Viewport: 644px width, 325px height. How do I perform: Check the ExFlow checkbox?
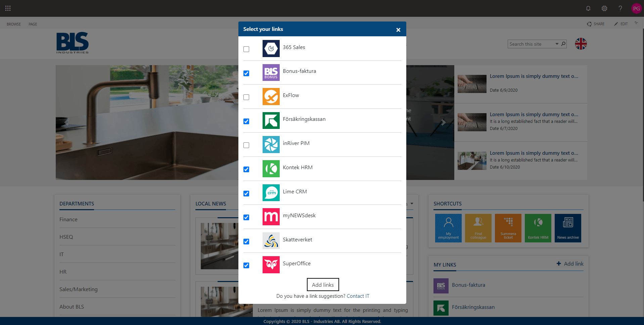pos(246,97)
